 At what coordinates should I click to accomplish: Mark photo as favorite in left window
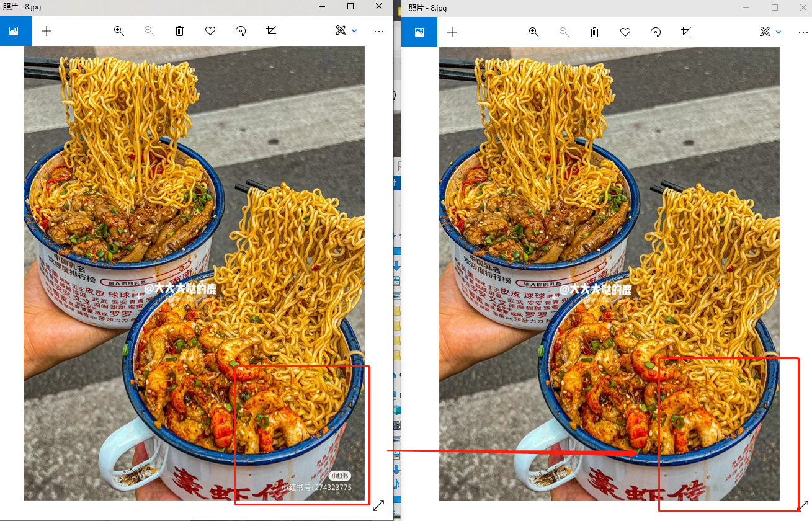tap(210, 31)
